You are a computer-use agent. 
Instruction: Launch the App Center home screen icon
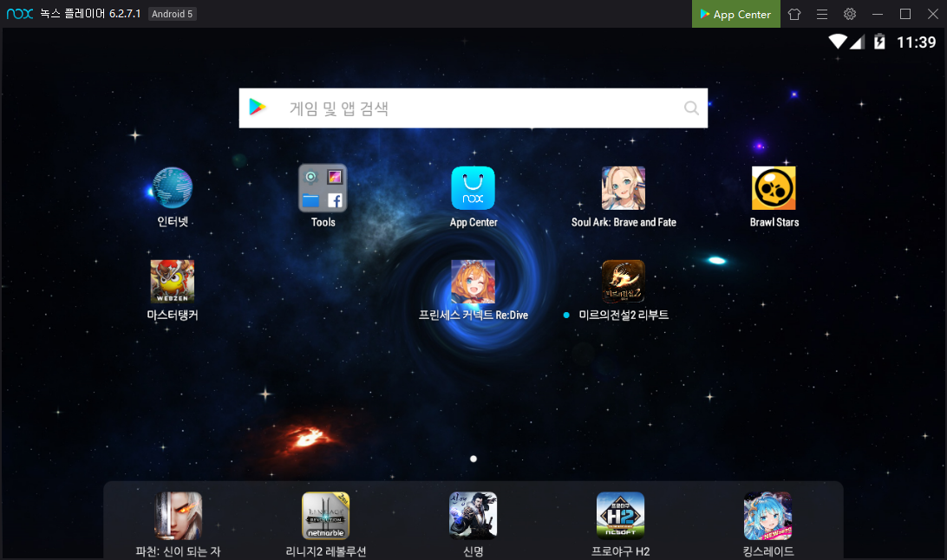[x=473, y=188]
